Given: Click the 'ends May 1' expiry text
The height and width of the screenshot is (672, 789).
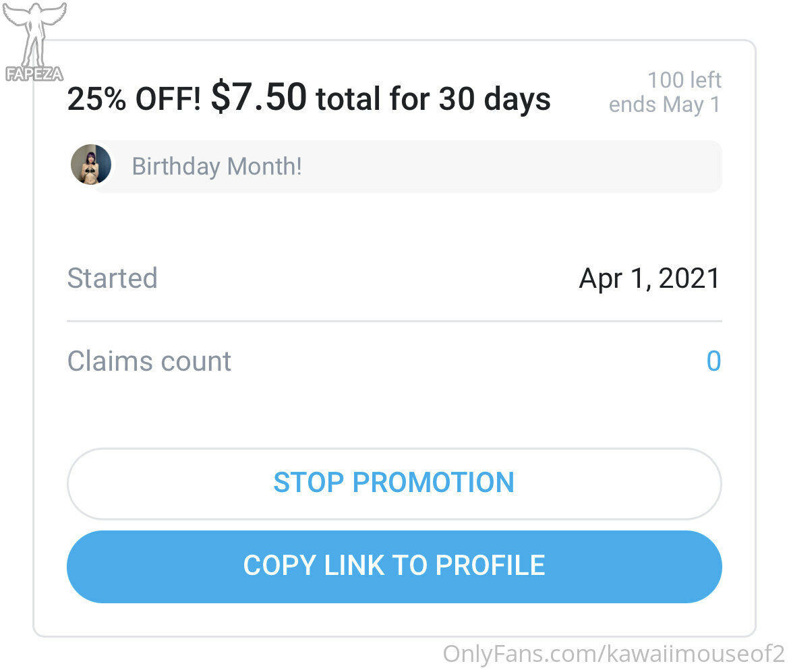Looking at the screenshot, I should tap(664, 104).
